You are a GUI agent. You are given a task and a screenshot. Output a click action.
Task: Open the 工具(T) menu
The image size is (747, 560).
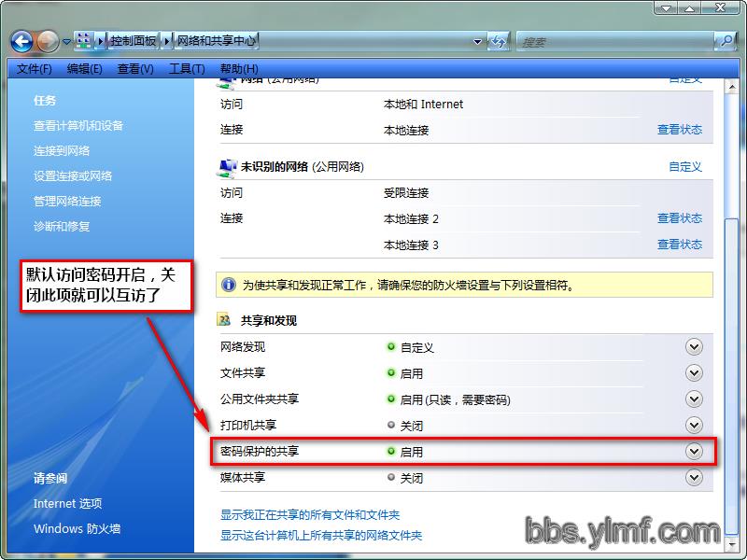click(187, 69)
